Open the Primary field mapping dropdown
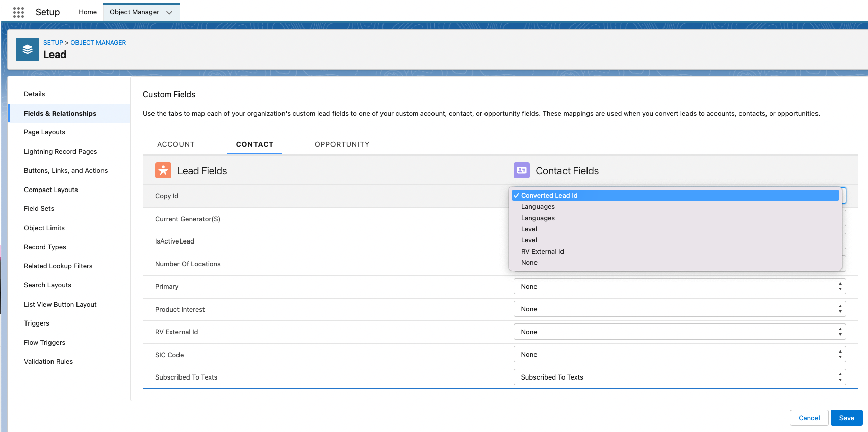Image resolution: width=868 pixels, height=432 pixels. pos(679,286)
